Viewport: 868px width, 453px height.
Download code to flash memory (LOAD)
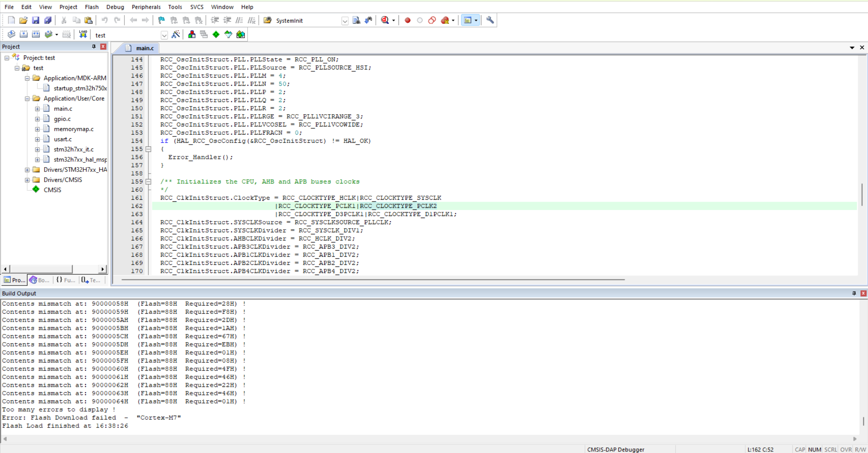point(83,35)
